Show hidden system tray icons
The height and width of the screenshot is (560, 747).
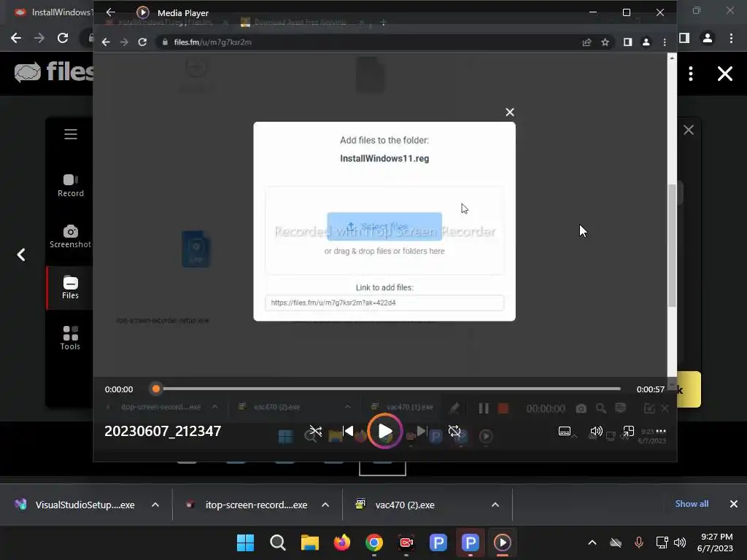(592, 542)
